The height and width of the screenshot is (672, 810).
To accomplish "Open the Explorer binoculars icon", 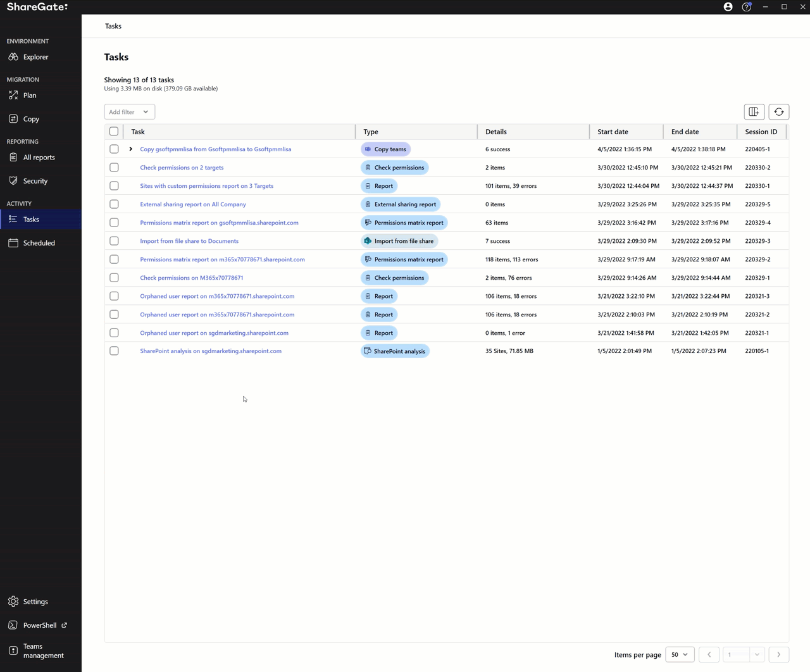I will pyautogui.click(x=13, y=57).
